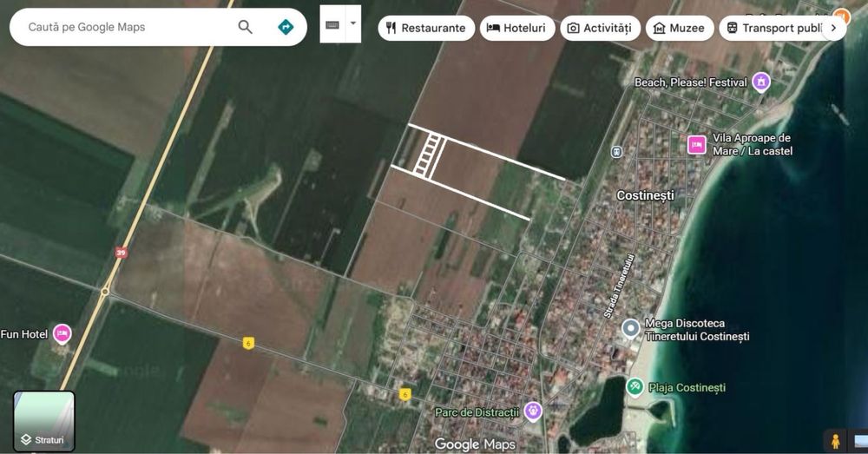Click the road 6 shield near the fields

tap(248, 344)
